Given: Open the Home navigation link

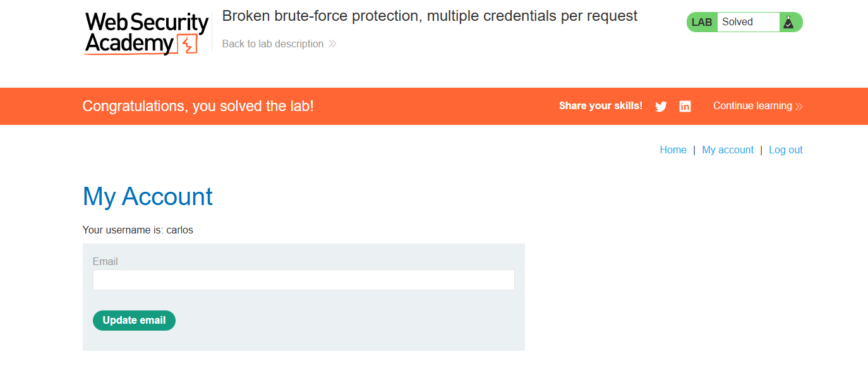Looking at the screenshot, I should [673, 150].
